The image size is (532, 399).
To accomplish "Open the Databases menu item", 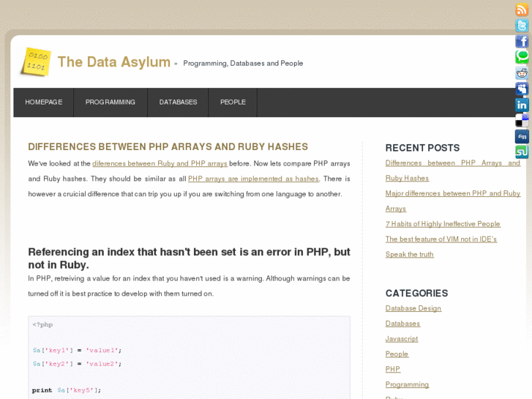I will (x=178, y=102).
